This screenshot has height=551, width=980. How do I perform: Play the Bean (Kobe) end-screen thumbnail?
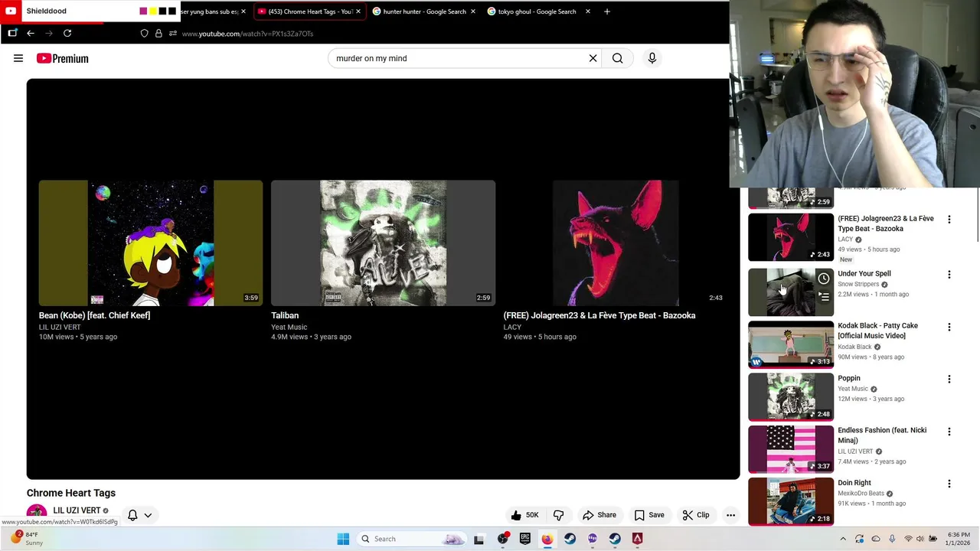151,243
